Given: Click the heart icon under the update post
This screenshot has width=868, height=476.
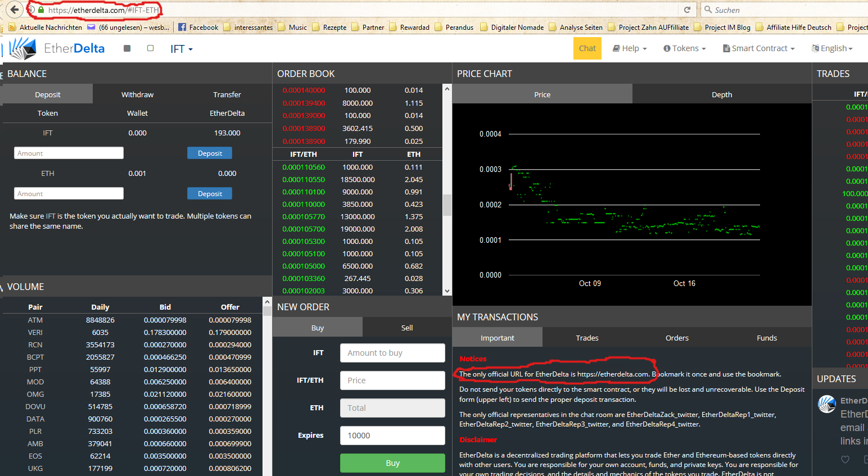Looking at the screenshot, I should click(845, 459).
